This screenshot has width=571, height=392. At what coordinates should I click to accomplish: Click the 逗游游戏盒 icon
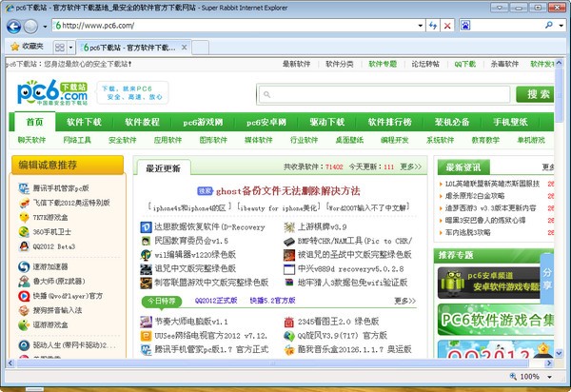tap(24, 324)
